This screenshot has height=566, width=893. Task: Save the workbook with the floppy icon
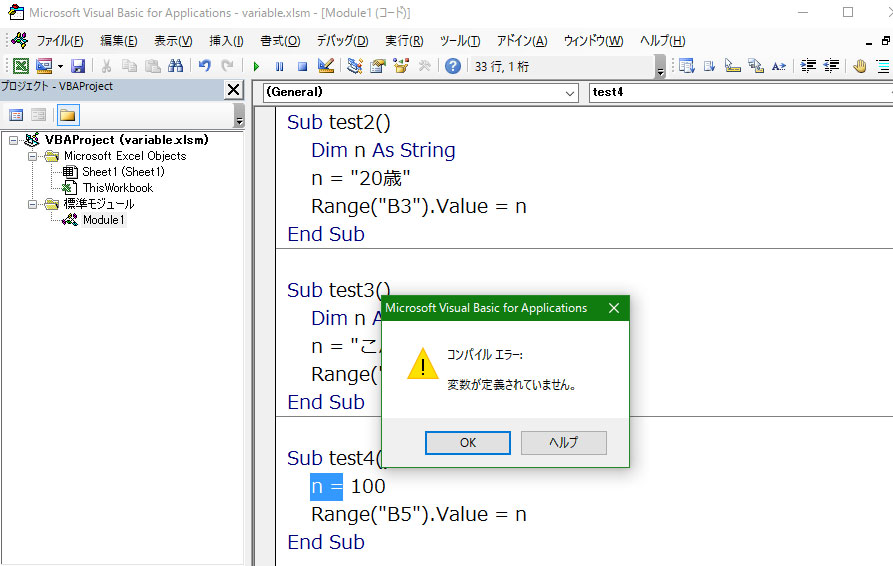point(78,66)
